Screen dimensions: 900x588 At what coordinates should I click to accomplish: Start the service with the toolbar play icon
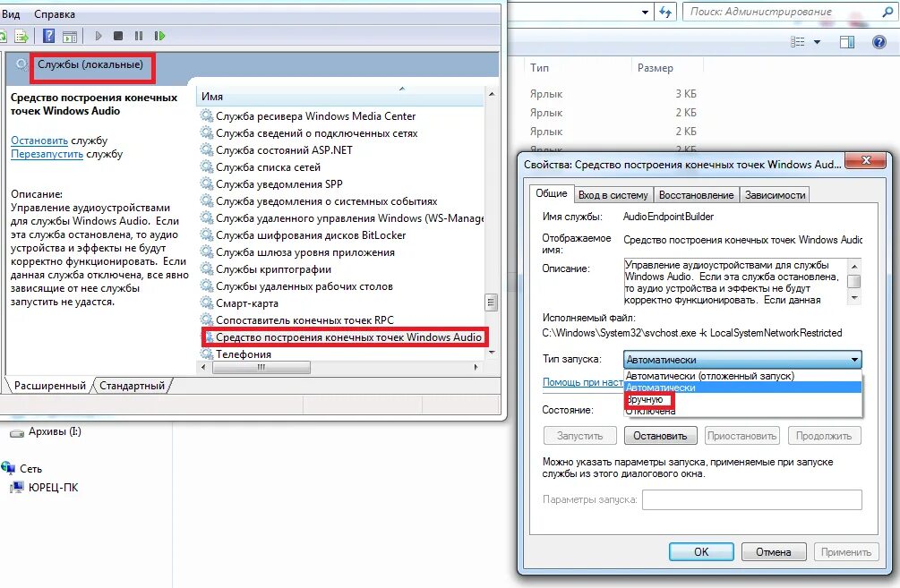(x=99, y=36)
